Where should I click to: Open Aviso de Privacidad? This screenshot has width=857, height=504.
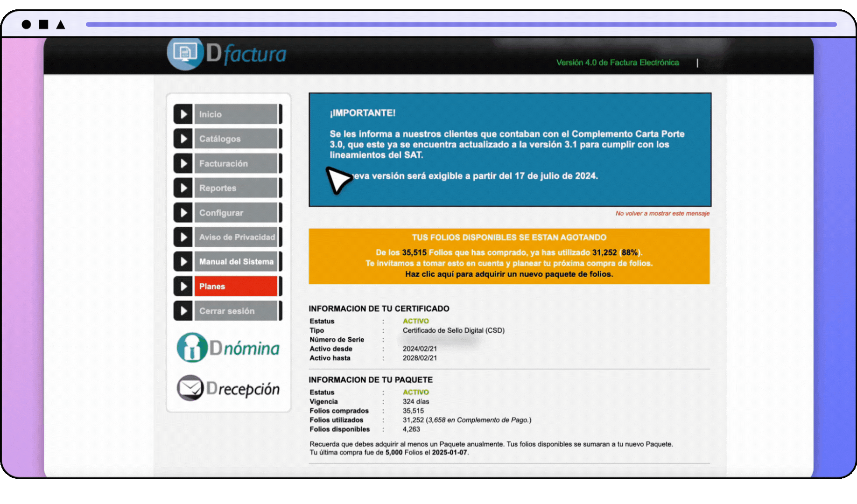pyautogui.click(x=236, y=237)
